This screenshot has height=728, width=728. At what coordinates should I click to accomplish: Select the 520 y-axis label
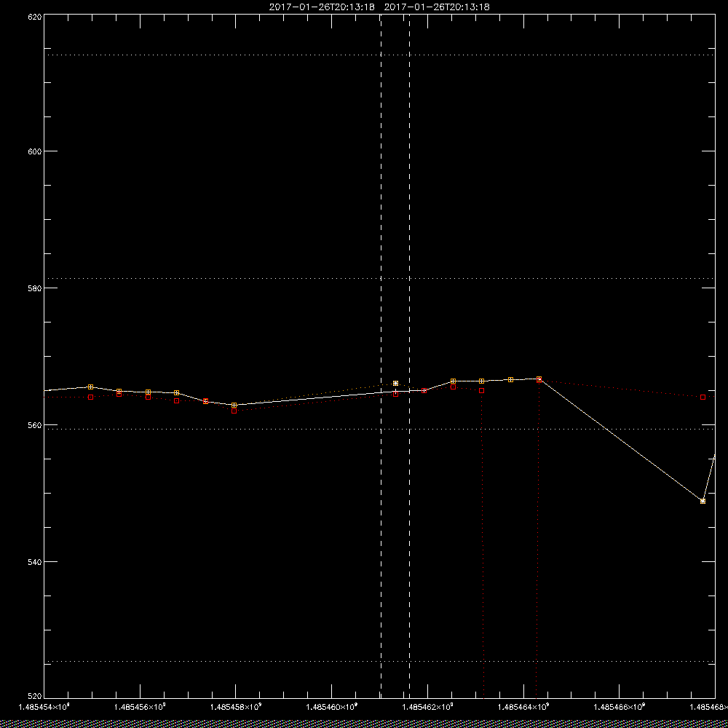tap(35, 696)
